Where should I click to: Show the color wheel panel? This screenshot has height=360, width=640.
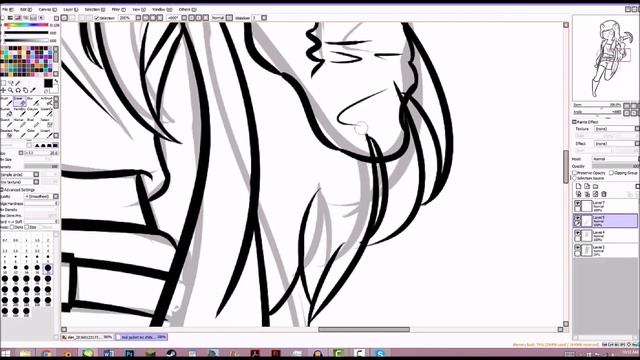[3, 18]
